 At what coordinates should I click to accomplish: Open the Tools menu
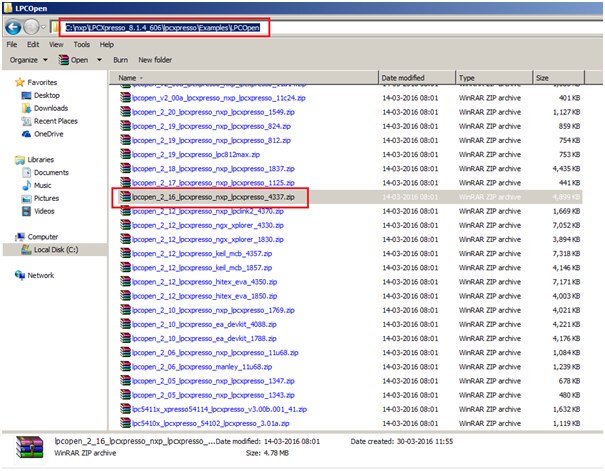coord(81,44)
